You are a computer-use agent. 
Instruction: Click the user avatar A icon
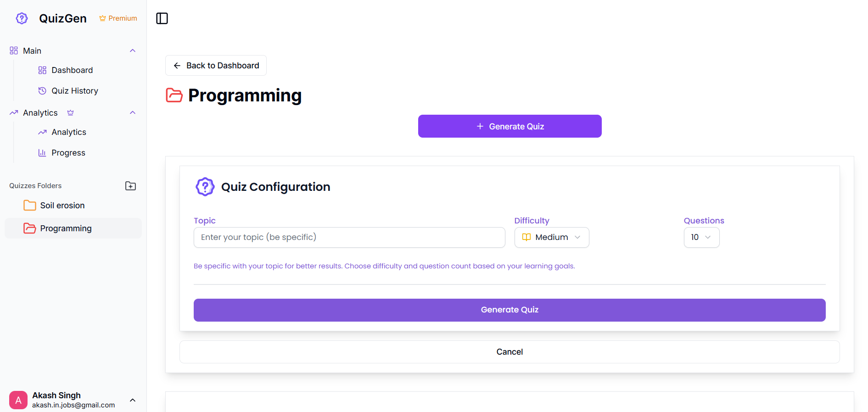click(x=18, y=400)
